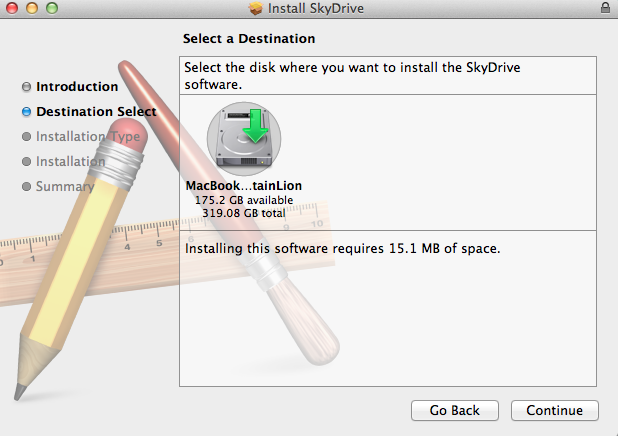Click the package icon beside Install SkyDrive title
This screenshot has height=436, width=618.
point(255,9)
